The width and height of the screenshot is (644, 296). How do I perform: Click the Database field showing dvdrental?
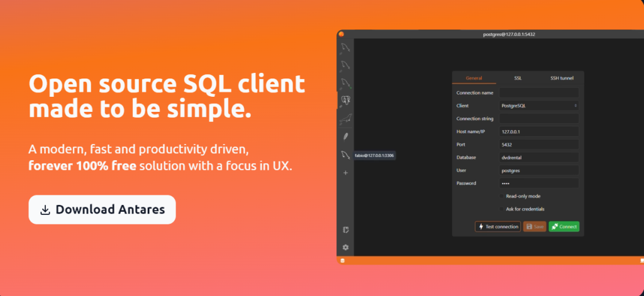pyautogui.click(x=539, y=157)
